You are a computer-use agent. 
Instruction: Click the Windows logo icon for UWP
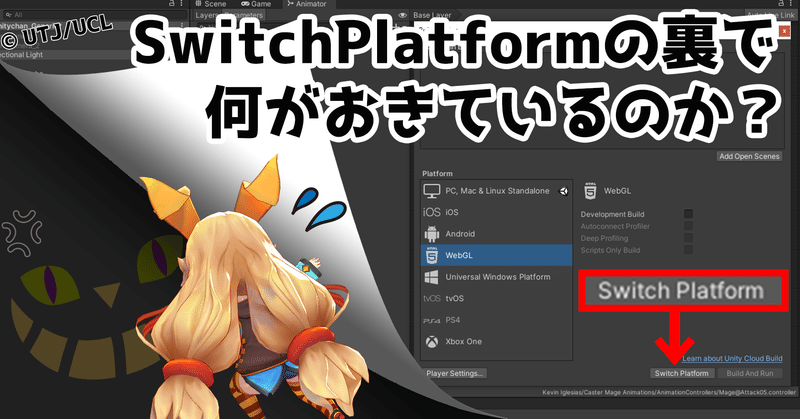[x=432, y=277]
